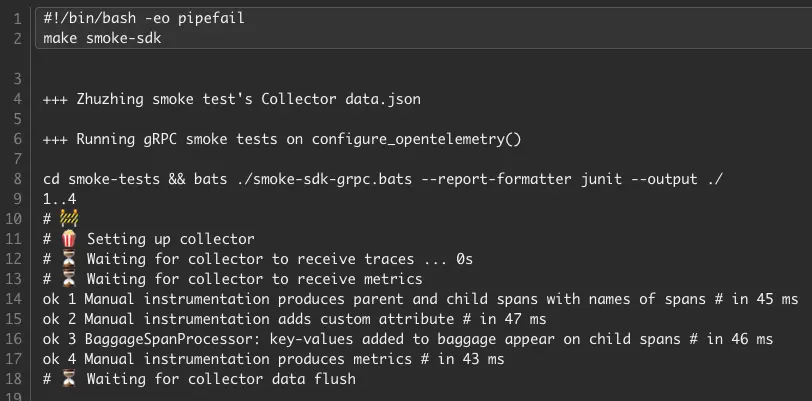The height and width of the screenshot is (401, 812).
Task: Click the '#!/bin/bash -eo pipefail' shebang line
Action: coord(143,18)
